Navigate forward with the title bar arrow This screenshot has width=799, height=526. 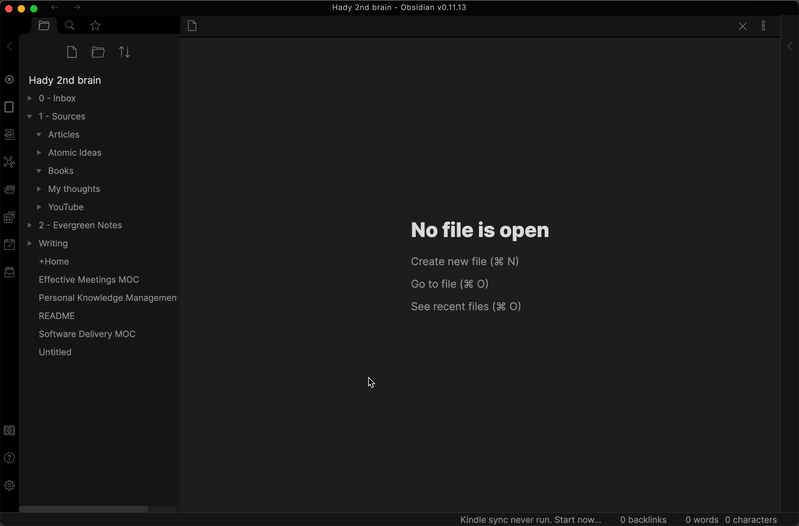76,7
